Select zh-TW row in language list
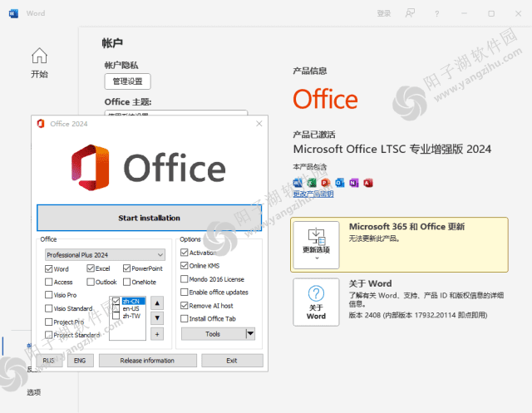 click(x=131, y=316)
